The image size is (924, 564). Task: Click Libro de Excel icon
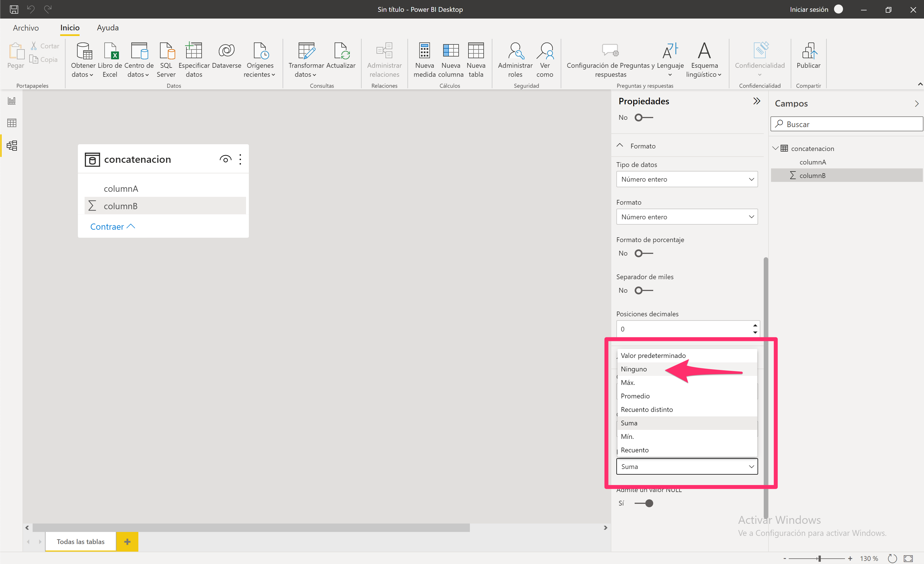click(x=110, y=59)
